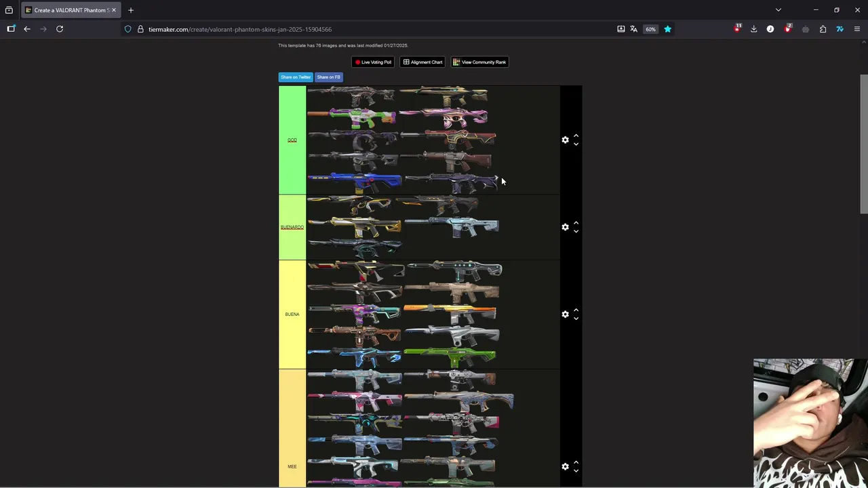The image size is (868, 488).
Task: Move BUENA tier row up
Action: click(576, 310)
